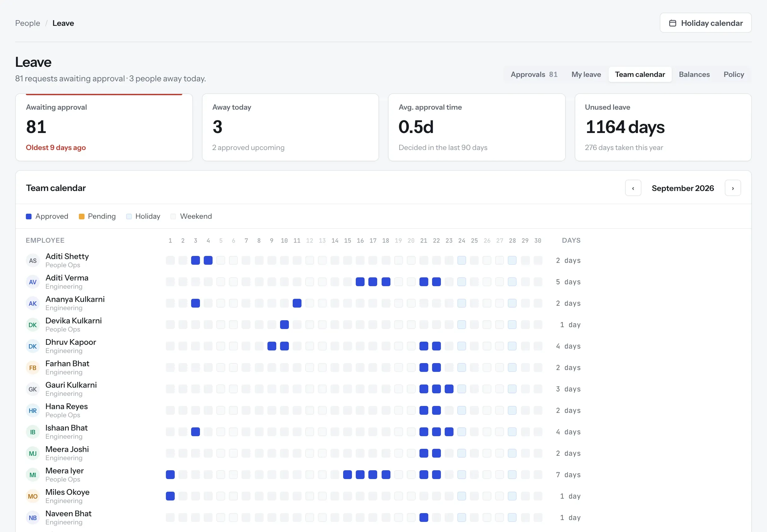Open the Policy tab
Viewport: 767px width, 532px height.
pyautogui.click(x=734, y=74)
